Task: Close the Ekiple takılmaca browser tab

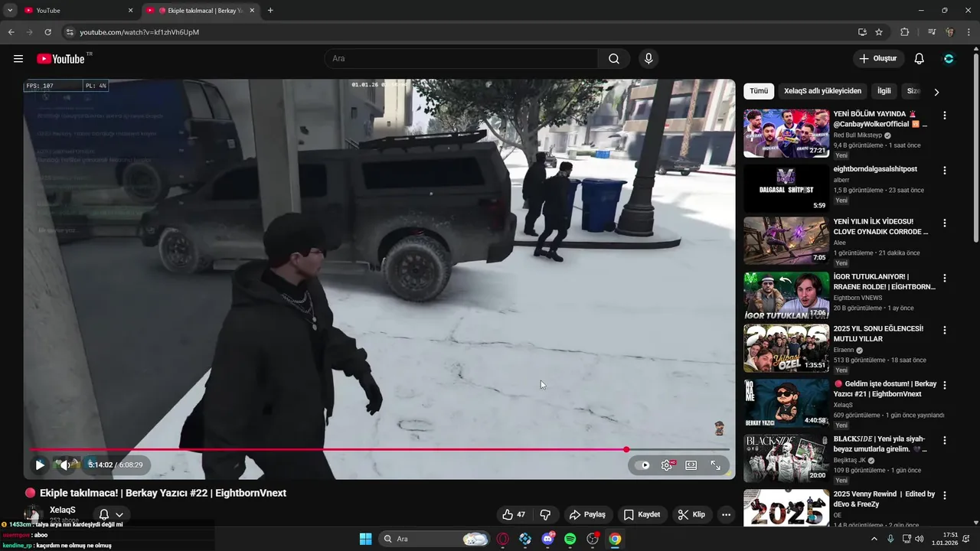Action: pos(252,11)
